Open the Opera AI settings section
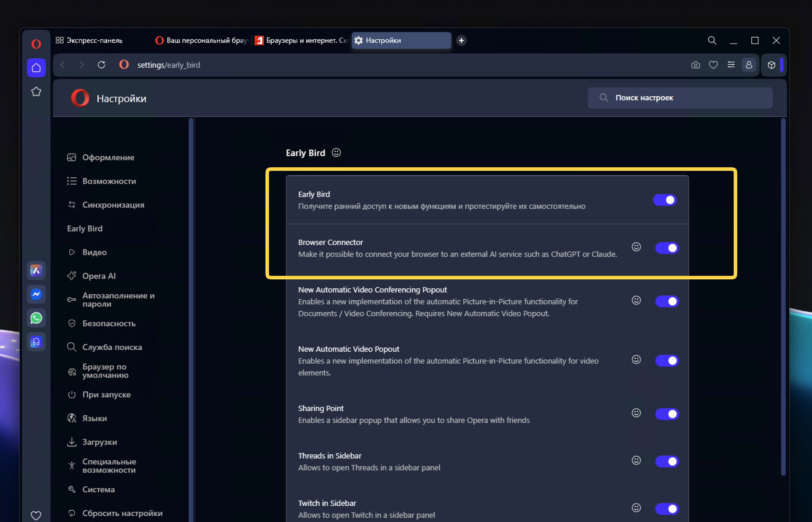 tap(99, 276)
